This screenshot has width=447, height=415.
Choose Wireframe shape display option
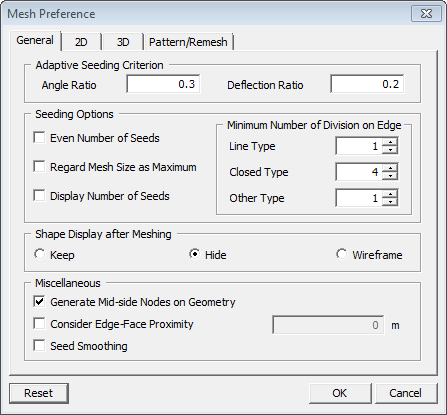(x=342, y=254)
